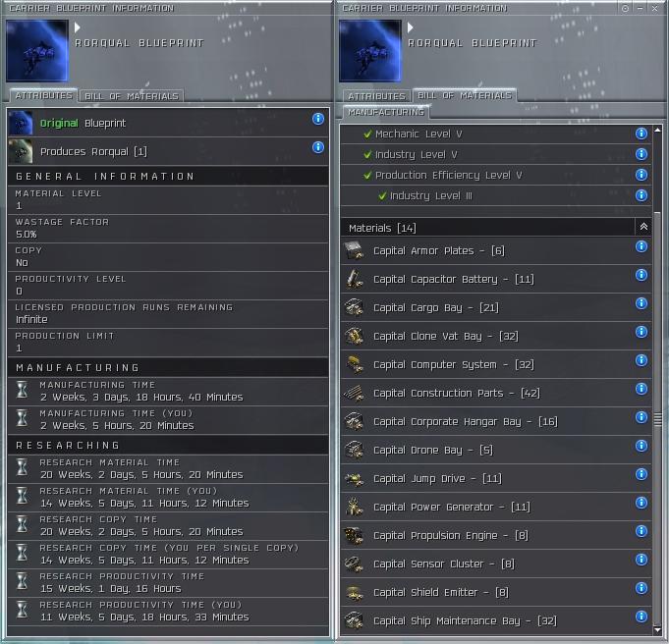Click the Rorqual blueprint thumbnail in left window
669x644 pixels.
coord(37,51)
